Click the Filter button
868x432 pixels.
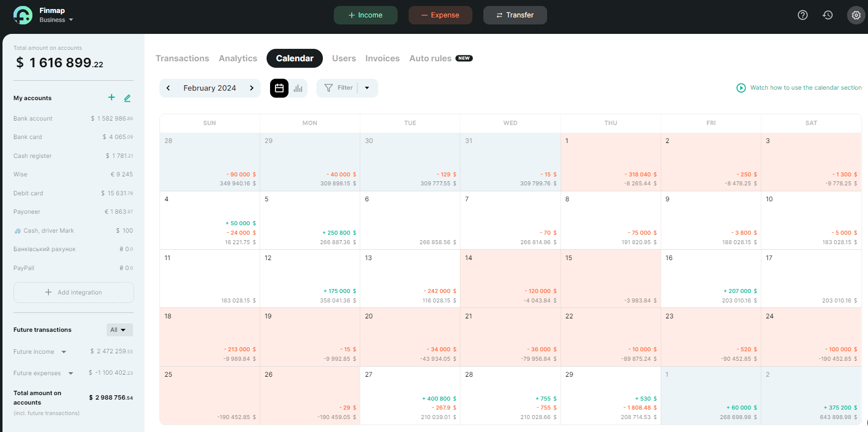click(339, 88)
